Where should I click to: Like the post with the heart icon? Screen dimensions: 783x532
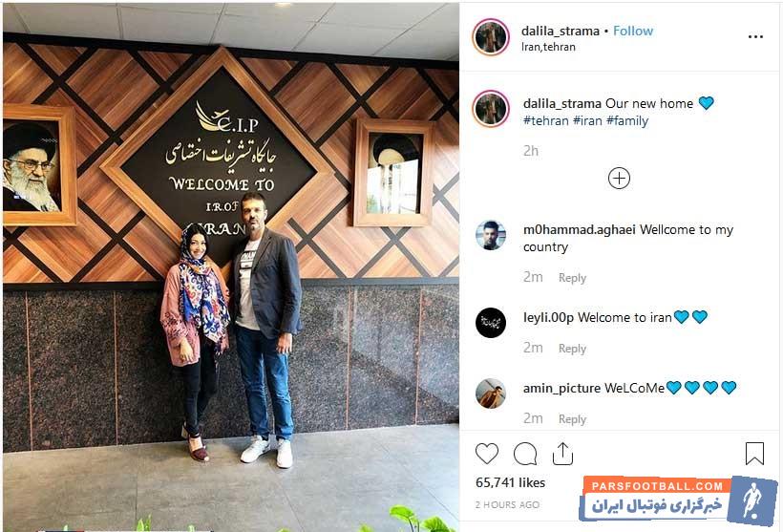coord(487,454)
